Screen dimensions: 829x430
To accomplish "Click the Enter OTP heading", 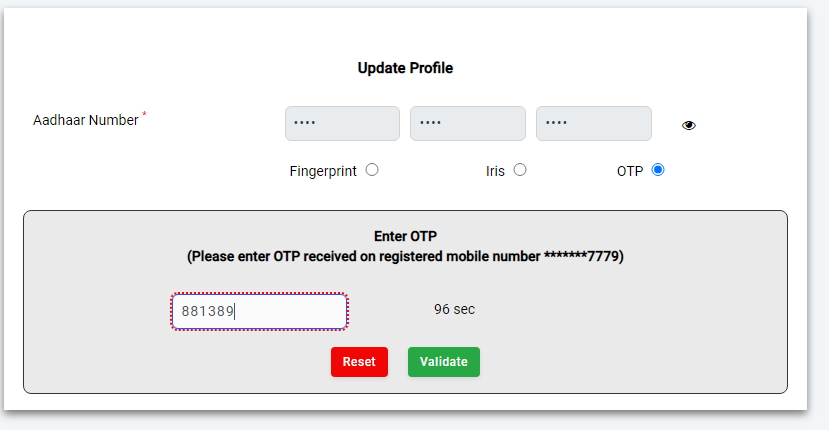I will 405,236.
